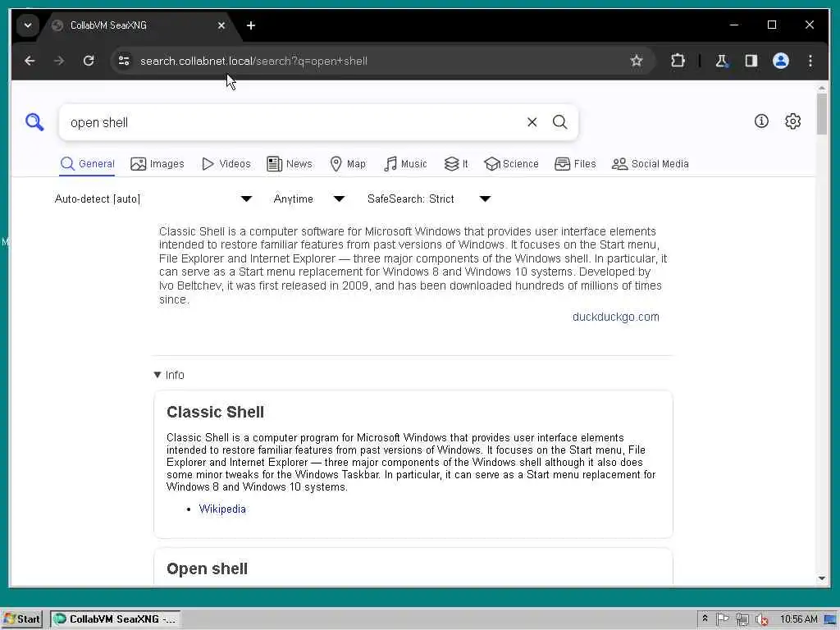The width and height of the screenshot is (840, 630).
Task: Bookmark this page with the star icon
Action: pos(636,61)
